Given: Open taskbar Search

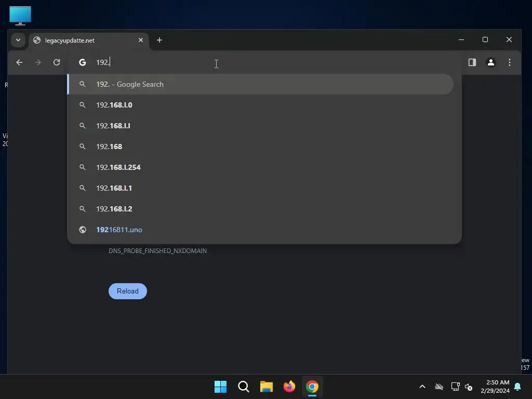Looking at the screenshot, I should [244, 387].
